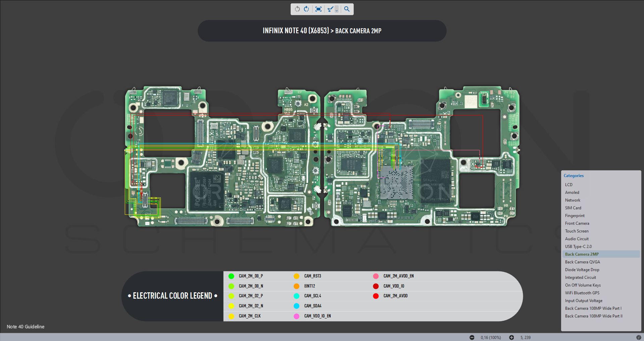Viewport: 644px width, 341px height.
Task: Fit the board to the screen
Action: (318, 9)
